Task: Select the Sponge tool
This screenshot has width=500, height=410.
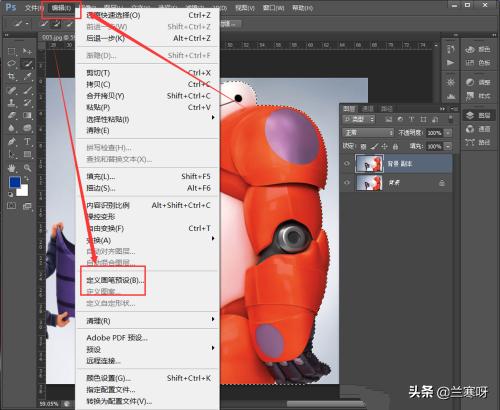Action: pos(27,128)
